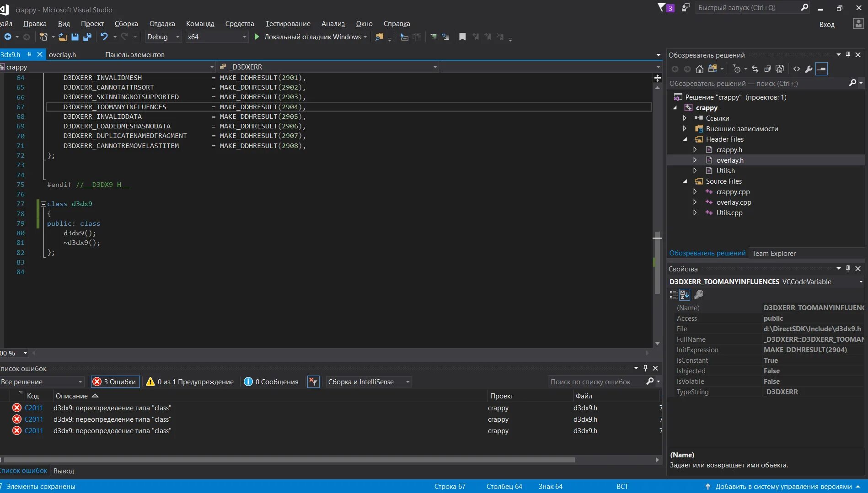Click the error list horizontal scrollbar
The height and width of the screenshot is (493, 868).
(x=289, y=460)
